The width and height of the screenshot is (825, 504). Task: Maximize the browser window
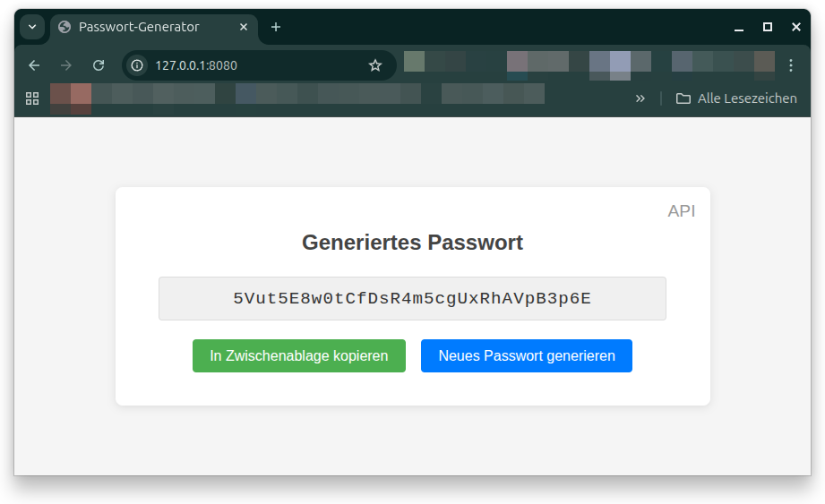[768, 27]
